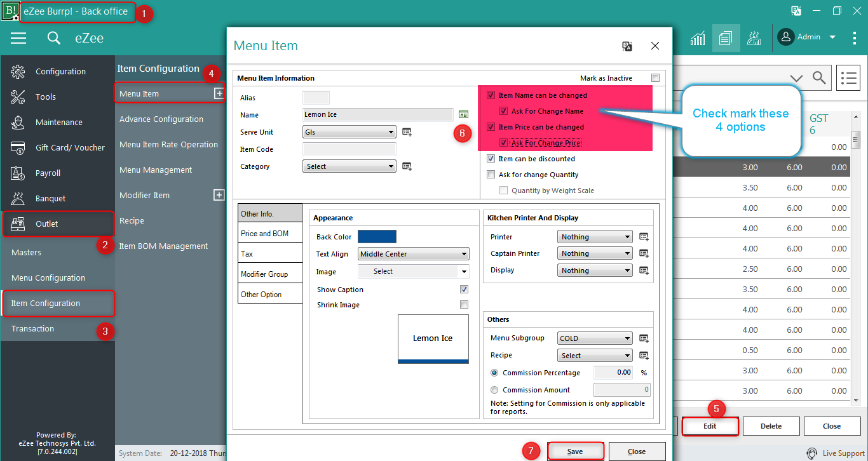868x461 pixels.
Task: Toggle Item Name can be changed
Action: point(491,95)
